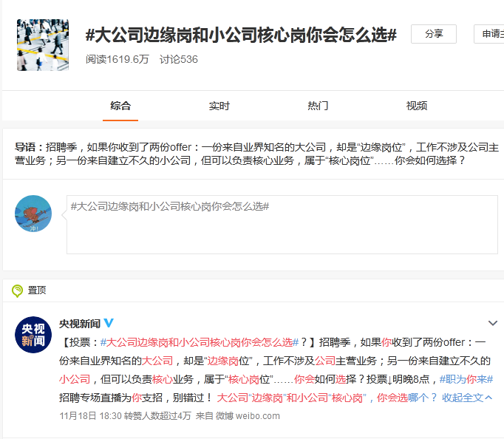Open the #职为你来# hashtag link

click(466, 379)
